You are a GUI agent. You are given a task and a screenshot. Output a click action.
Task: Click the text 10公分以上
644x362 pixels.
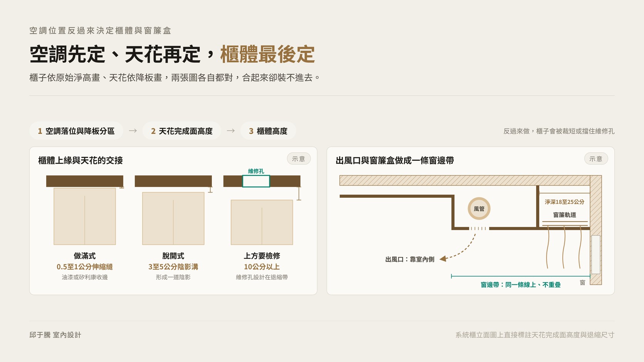click(262, 267)
